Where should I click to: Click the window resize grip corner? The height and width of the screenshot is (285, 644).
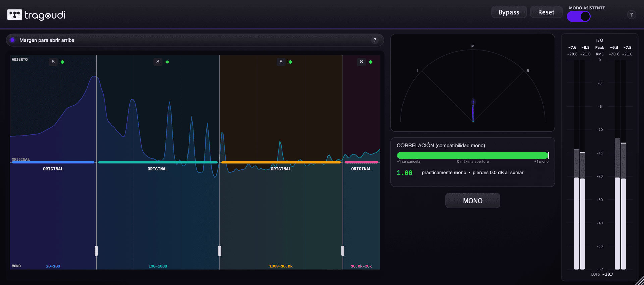639,281
